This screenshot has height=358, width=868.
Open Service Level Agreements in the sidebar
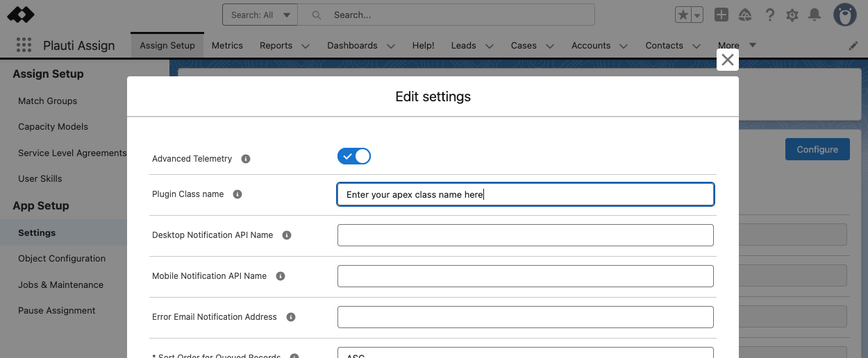click(x=72, y=153)
